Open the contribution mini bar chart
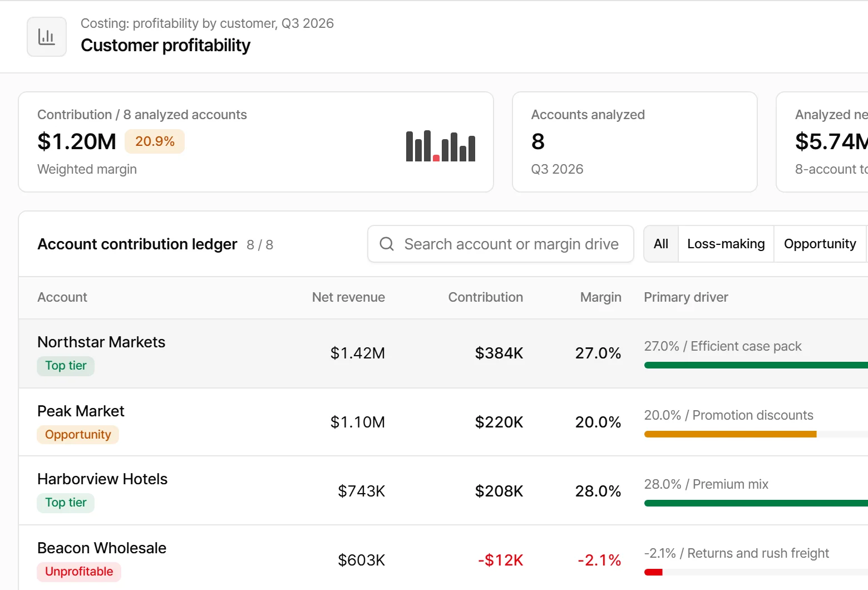 (441, 146)
